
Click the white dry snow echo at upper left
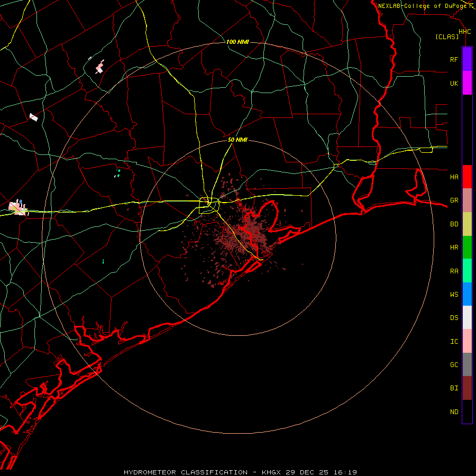[34, 117]
